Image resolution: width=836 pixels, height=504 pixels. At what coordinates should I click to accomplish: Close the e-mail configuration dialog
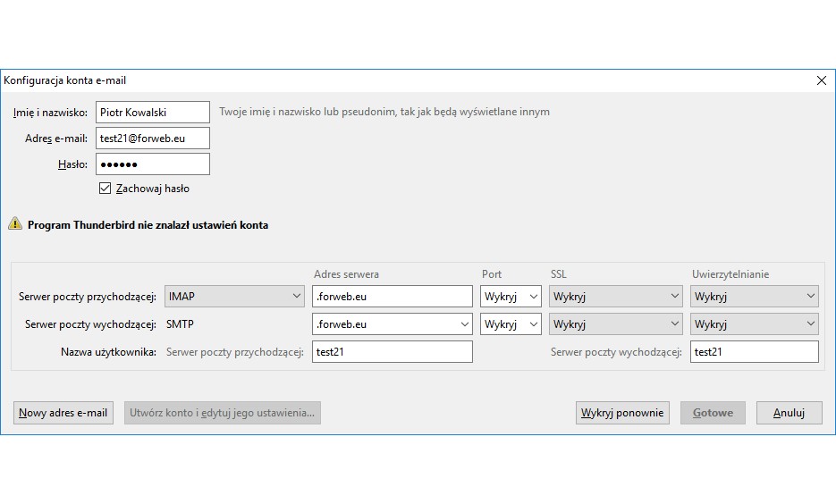[822, 80]
